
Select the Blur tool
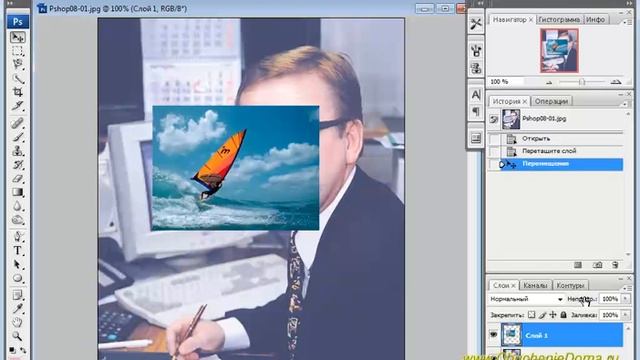tap(17, 206)
